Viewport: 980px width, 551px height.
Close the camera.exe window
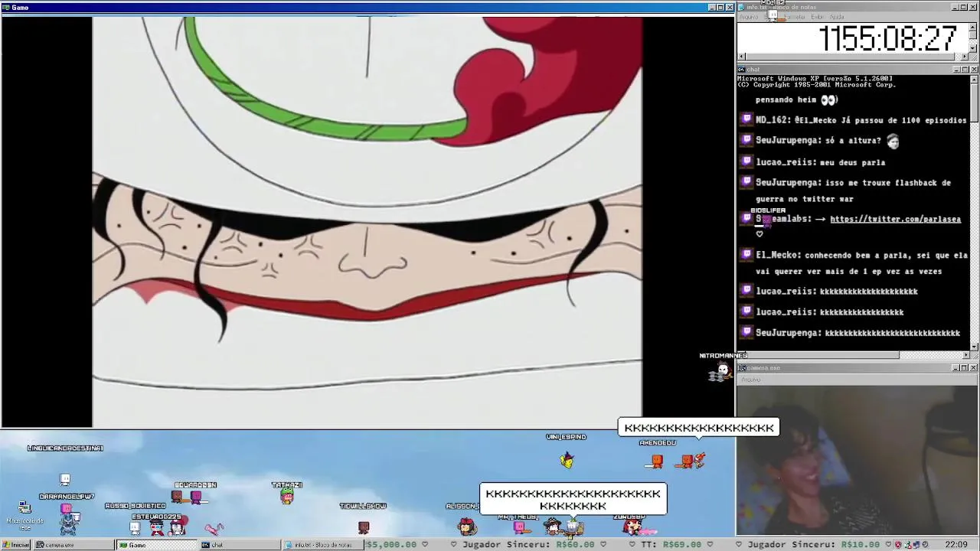click(x=974, y=368)
